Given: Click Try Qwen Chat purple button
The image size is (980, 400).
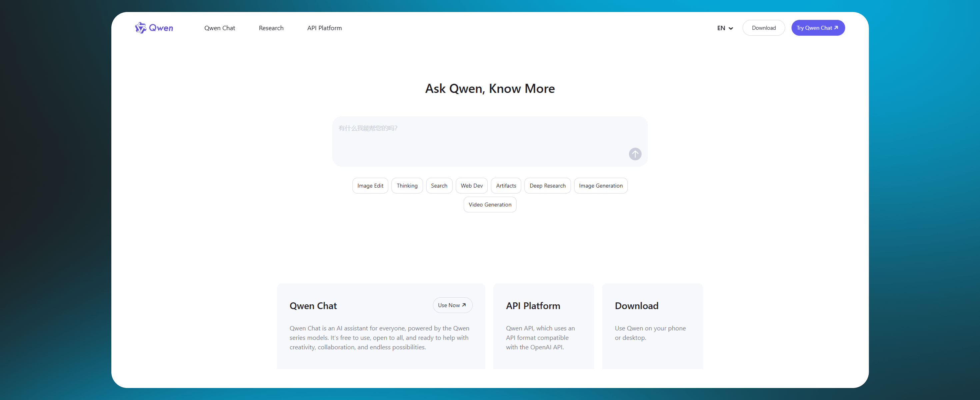Looking at the screenshot, I should pyautogui.click(x=818, y=28).
